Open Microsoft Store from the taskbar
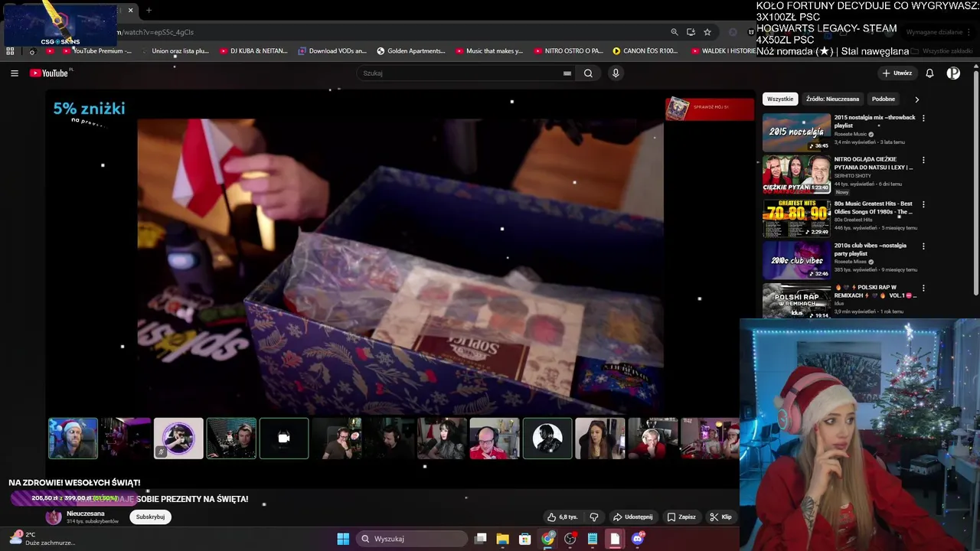980x551 pixels. tap(525, 539)
